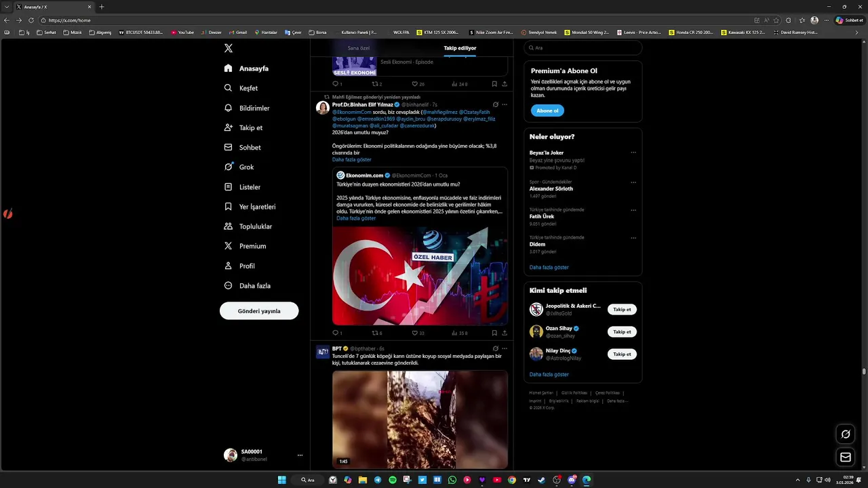The height and width of the screenshot is (488, 868).
Task: Expand Binhan Elif Yılmaz post with Daha fazla göster
Action: coord(351,160)
